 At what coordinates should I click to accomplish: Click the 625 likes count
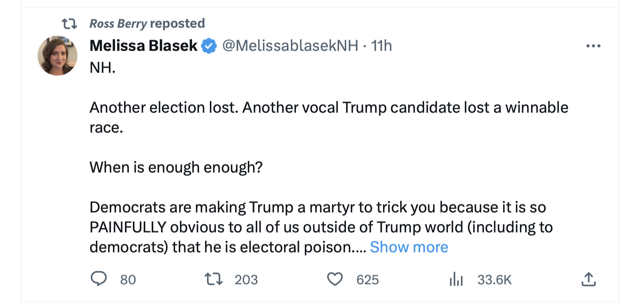pyautogui.click(x=367, y=280)
